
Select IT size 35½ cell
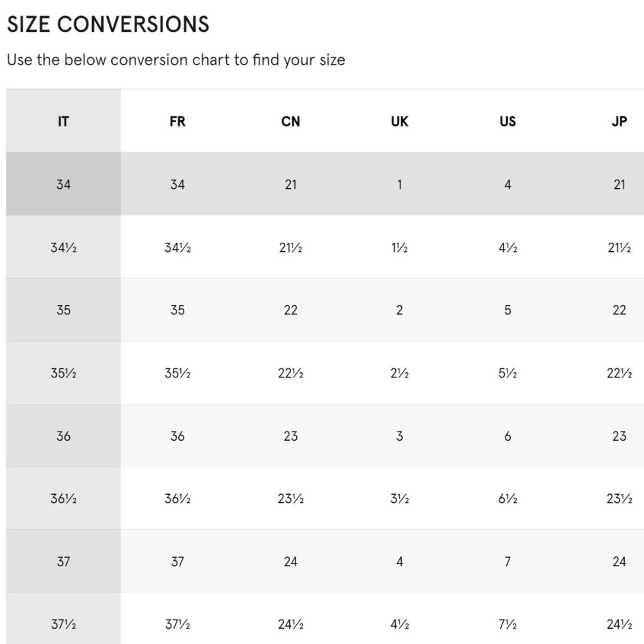point(63,373)
